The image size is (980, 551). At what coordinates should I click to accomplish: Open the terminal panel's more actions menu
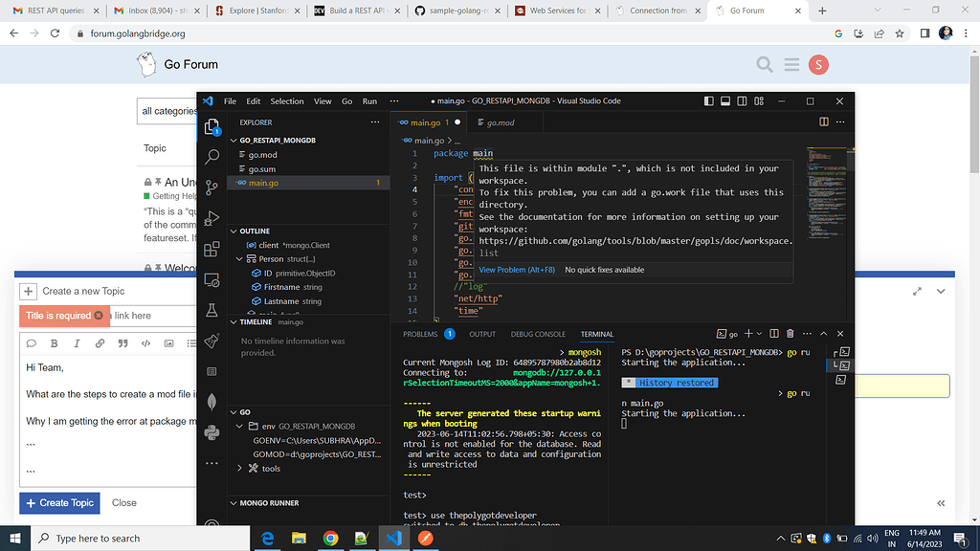807,334
